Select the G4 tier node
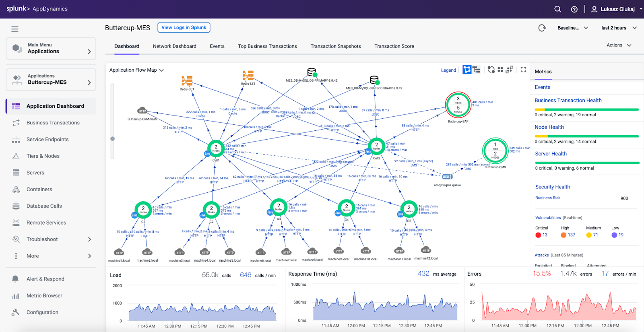 pos(346,208)
